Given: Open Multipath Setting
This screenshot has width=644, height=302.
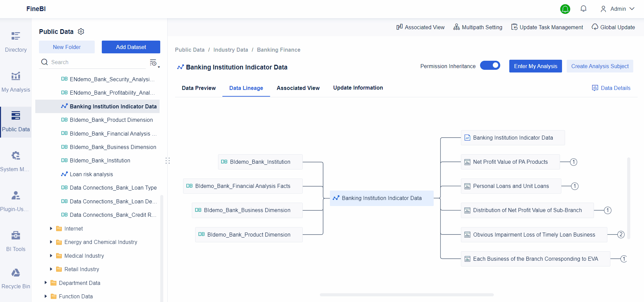Looking at the screenshot, I should 477,27.
